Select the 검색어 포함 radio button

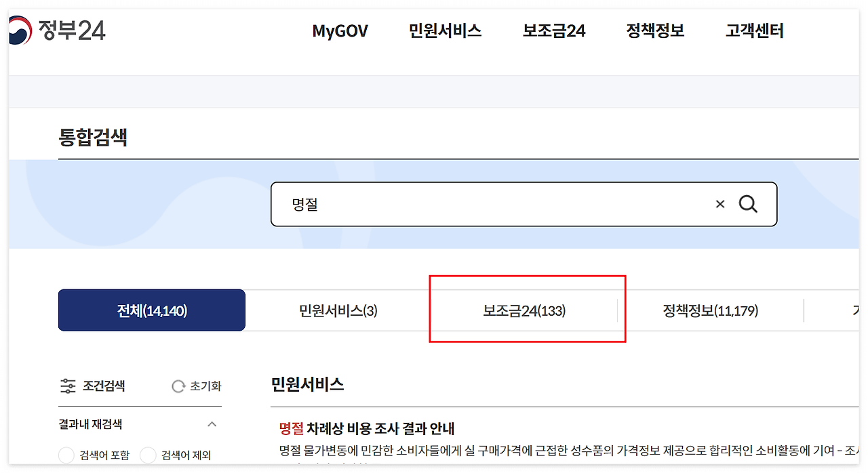[66, 455]
